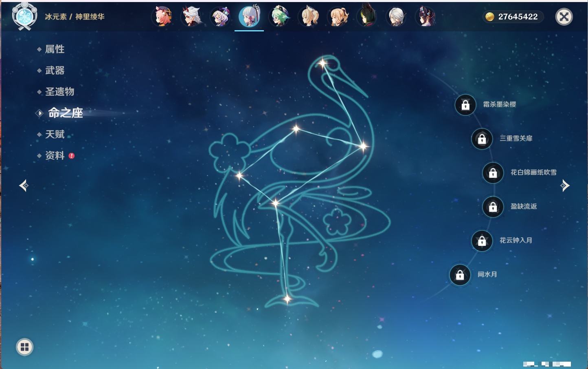Viewport: 588px width, 369px height.
Task: Select the 花云钟入月 locked node
Action: coord(482,241)
